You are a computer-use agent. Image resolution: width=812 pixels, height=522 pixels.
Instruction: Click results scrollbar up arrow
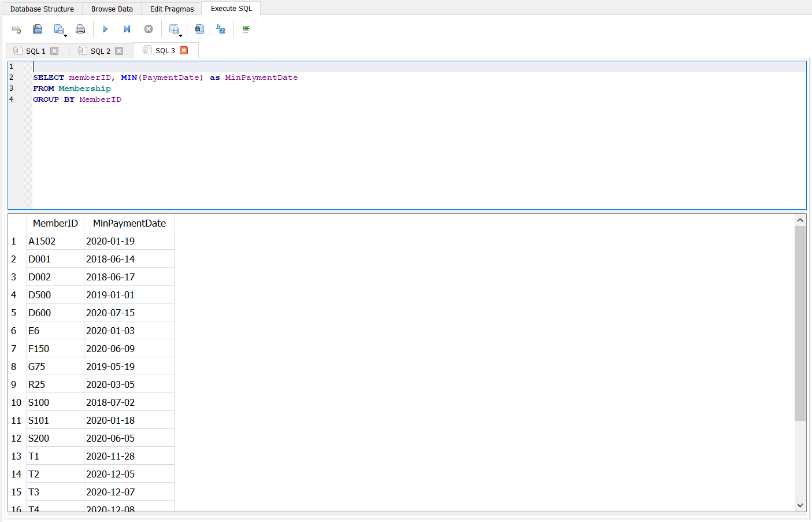pos(800,220)
